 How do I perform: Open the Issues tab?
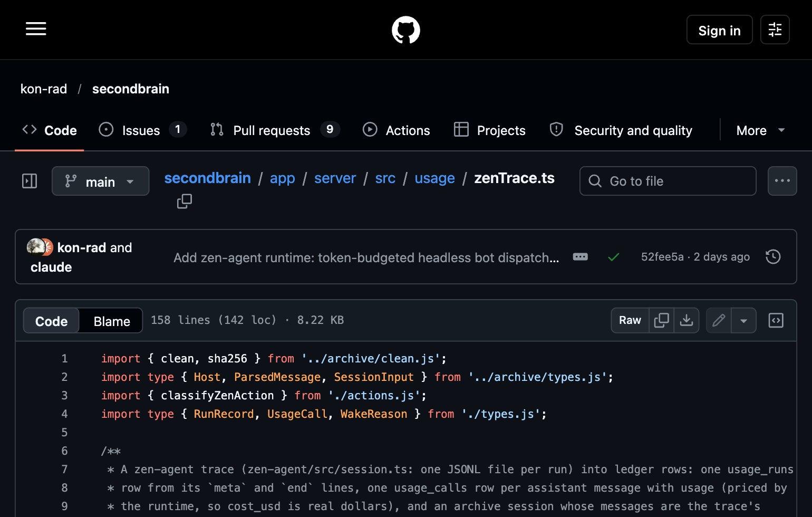click(142, 130)
